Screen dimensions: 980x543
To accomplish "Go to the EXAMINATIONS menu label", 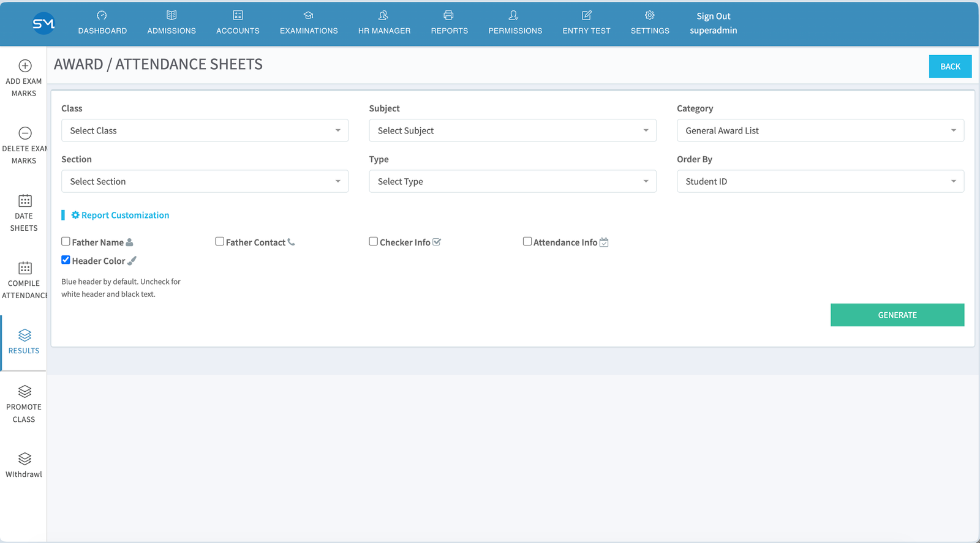I will coord(309,31).
